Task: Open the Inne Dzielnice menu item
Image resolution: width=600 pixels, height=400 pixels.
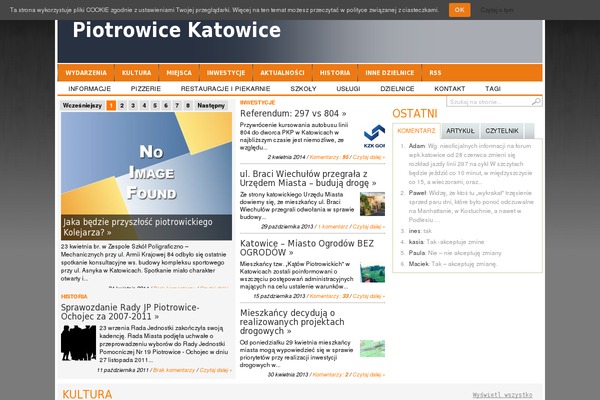Action: (x=390, y=73)
